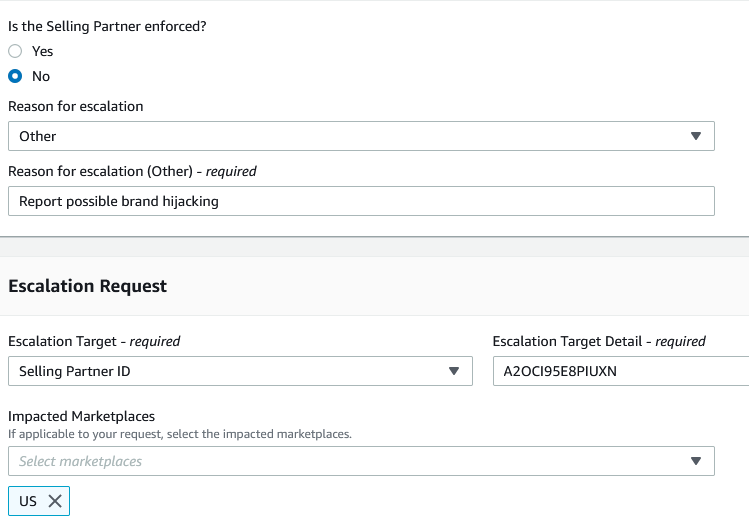Click the arrow icon in Reason for escalation box
The image size is (749, 532).
(696, 136)
